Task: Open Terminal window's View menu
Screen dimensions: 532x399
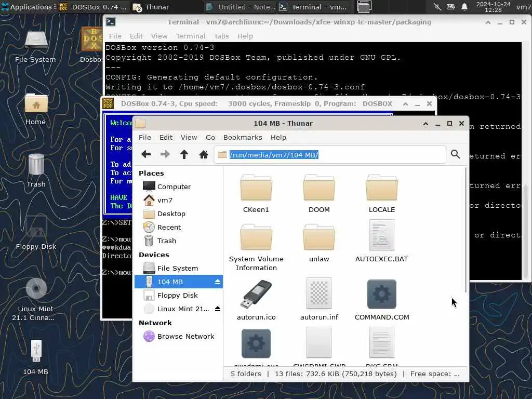Action: click(159, 36)
